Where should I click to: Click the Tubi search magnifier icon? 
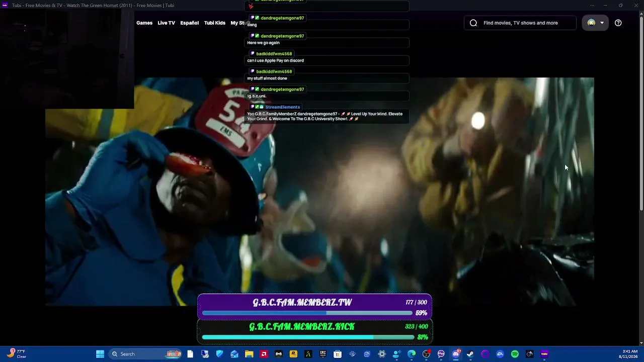[473, 23]
